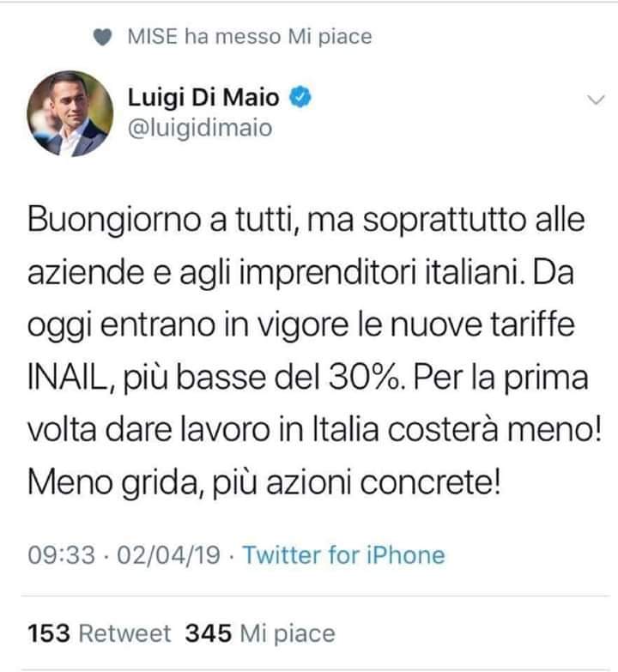Click the word INAIL in the tweet
The height and width of the screenshot is (672, 618).
pos(66,377)
